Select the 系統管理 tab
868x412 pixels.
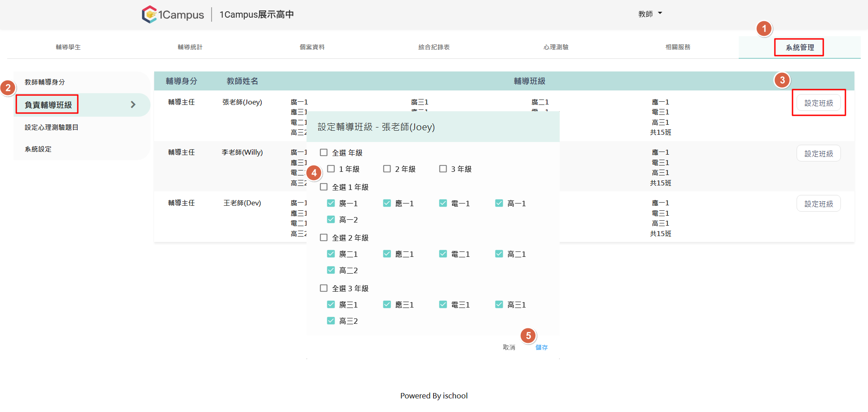click(x=800, y=47)
